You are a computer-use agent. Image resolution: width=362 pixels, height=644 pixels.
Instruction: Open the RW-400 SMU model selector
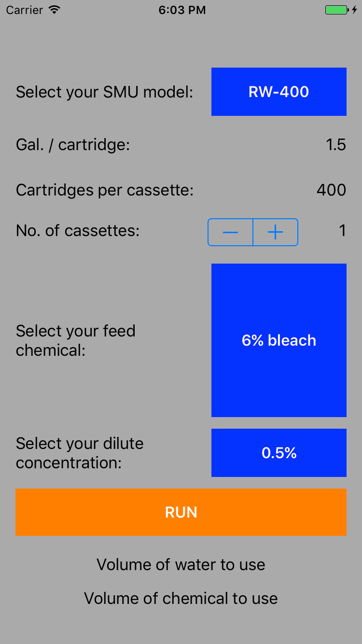(x=278, y=92)
